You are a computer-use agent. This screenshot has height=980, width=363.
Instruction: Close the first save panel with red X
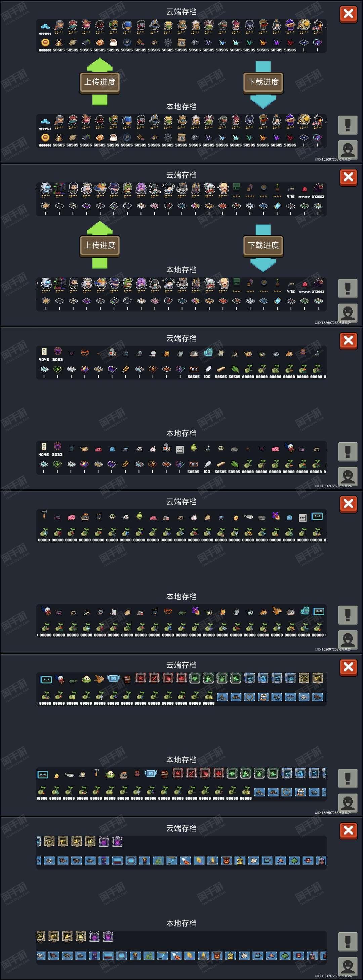point(348,14)
